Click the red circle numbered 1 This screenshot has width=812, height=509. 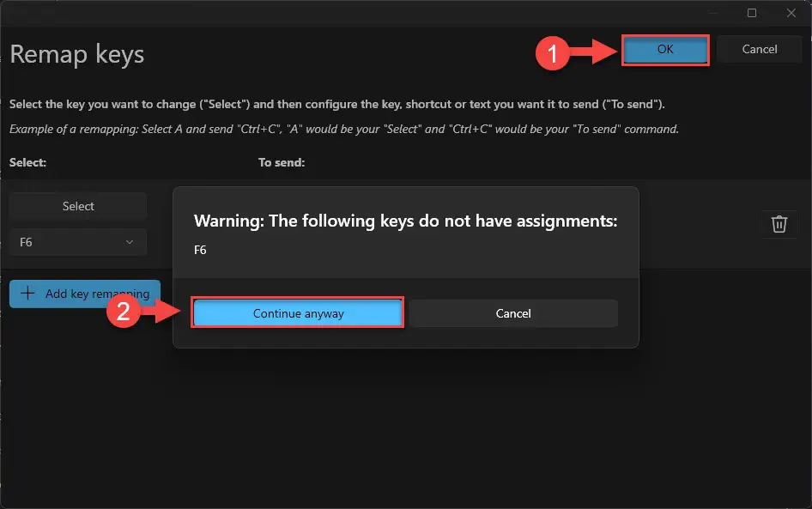[552, 53]
